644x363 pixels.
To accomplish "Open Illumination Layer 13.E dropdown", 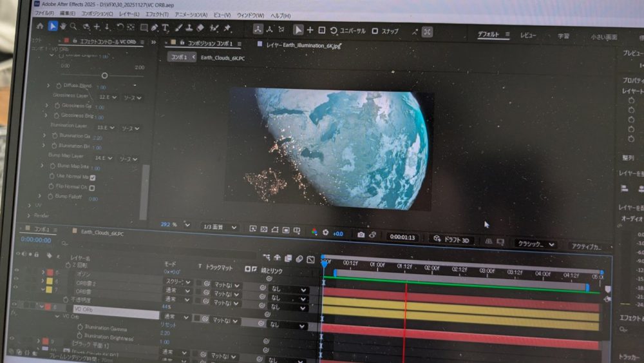I will coord(106,128).
